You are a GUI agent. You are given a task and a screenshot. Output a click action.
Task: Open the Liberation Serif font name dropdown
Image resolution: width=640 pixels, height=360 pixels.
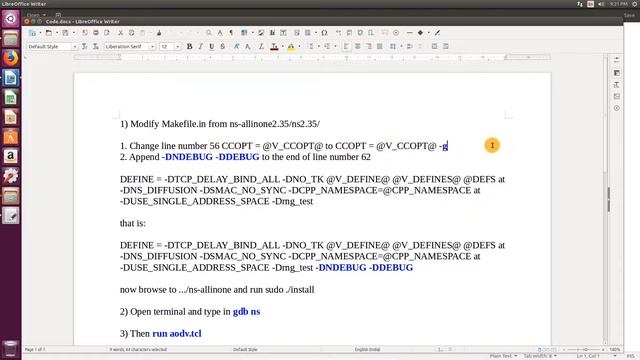[152, 47]
